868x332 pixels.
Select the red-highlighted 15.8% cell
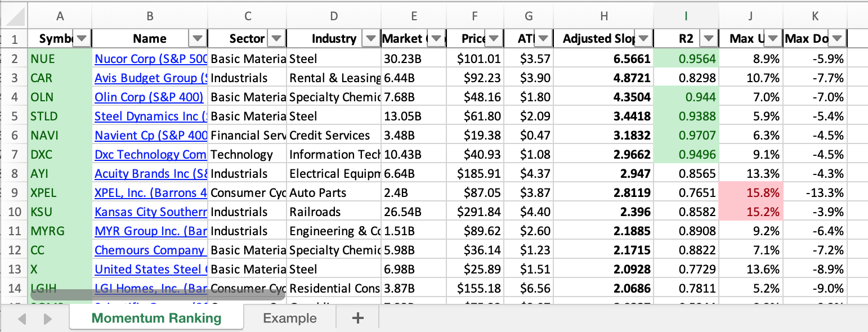[x=750, y=192]
